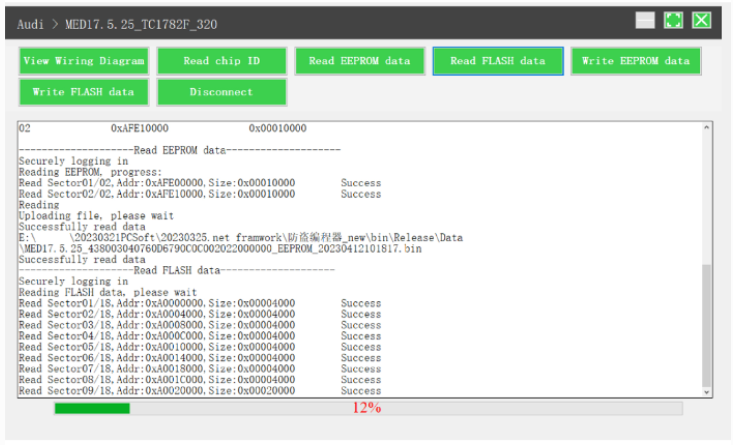
Task: Maximize the programmer window
Action: pyautogui.click(x=674, y=20)
